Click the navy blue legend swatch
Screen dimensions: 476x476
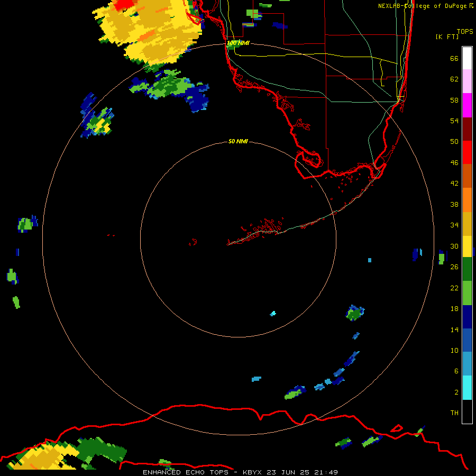467,317
